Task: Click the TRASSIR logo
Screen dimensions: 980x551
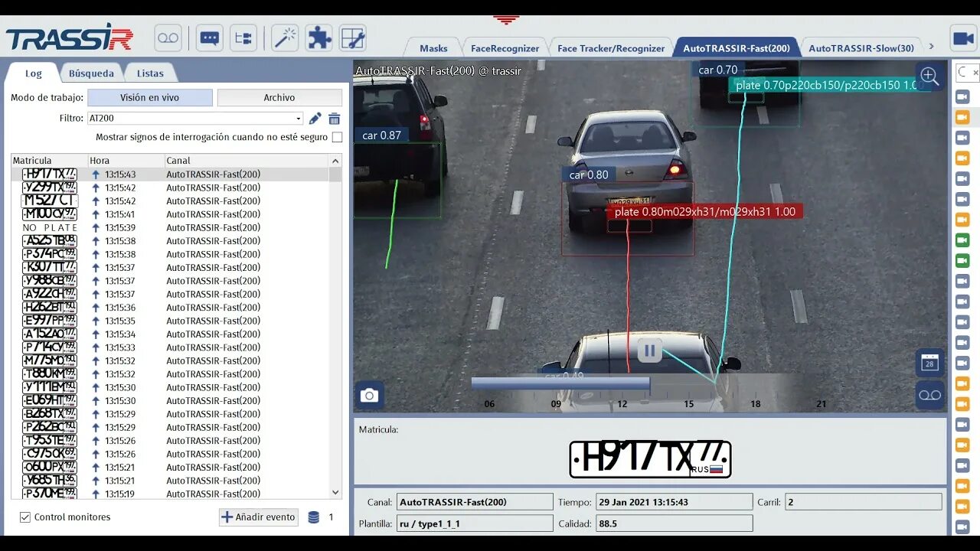Action: click(x=70, y=38)
